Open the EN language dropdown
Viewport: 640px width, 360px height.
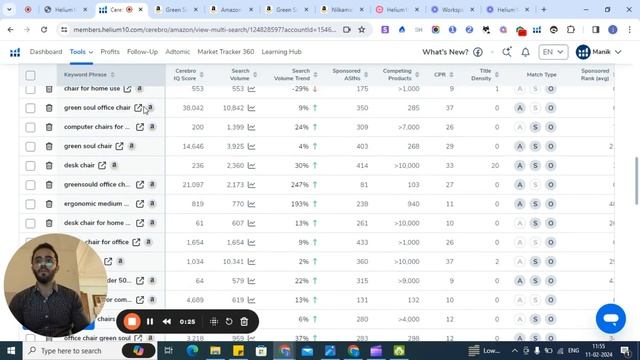tap(553, 52)
